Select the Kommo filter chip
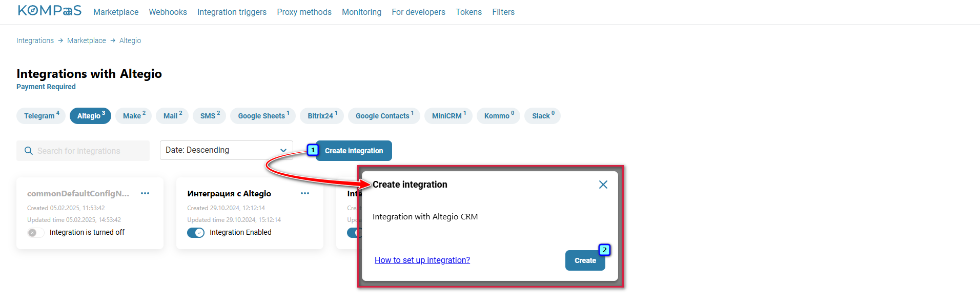Screen dimensions: 980x305 click(x=499, y=116)
